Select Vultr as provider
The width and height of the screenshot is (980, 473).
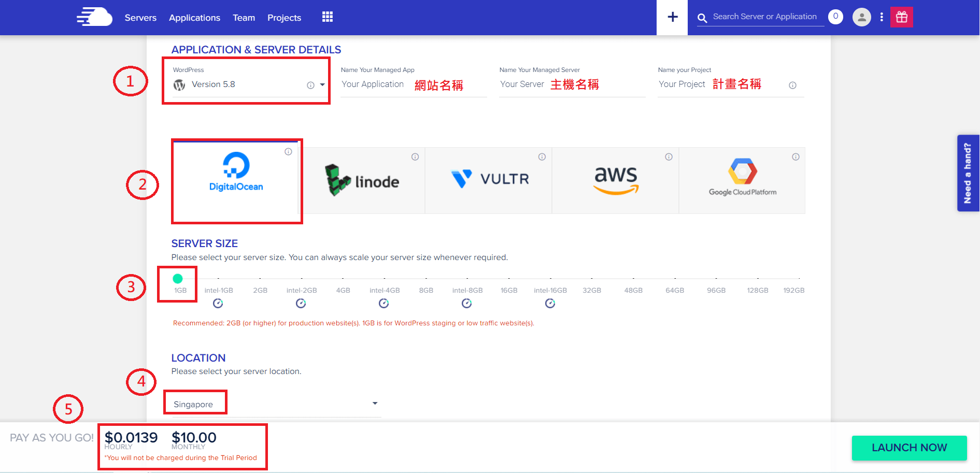pos(489,180)
